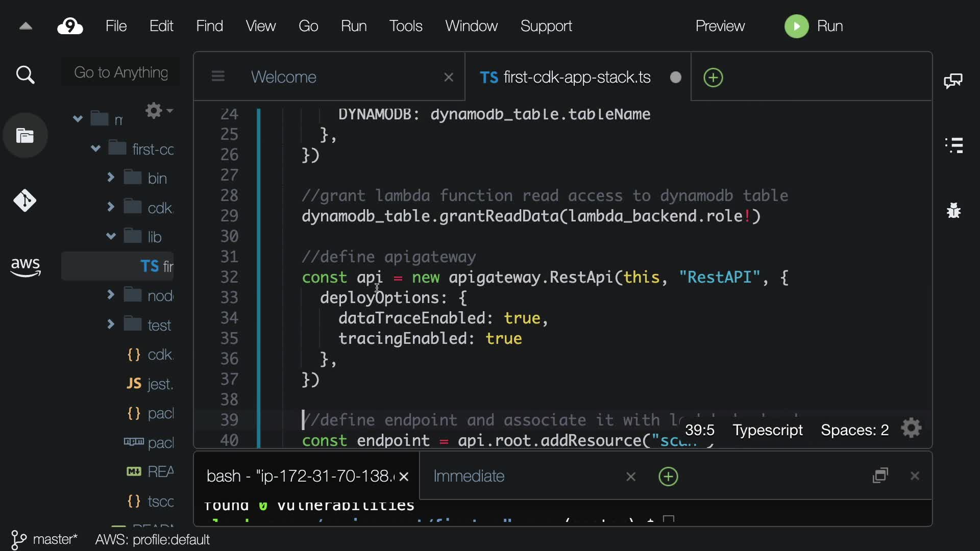Add a new editor tab

coord(713,78)
